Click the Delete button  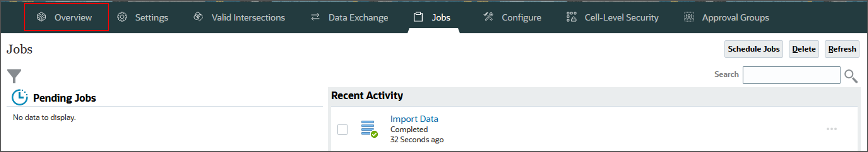point(804,49)
